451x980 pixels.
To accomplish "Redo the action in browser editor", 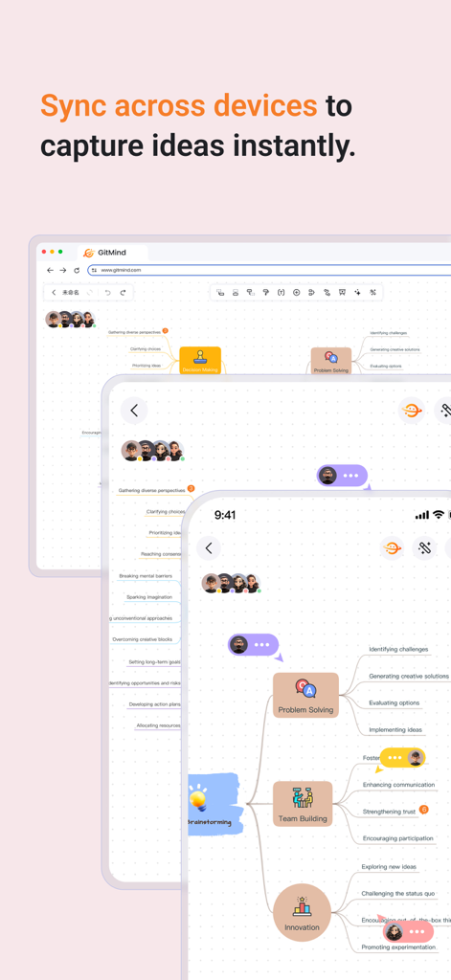I will pyautogui.click(x=123, y=293).
